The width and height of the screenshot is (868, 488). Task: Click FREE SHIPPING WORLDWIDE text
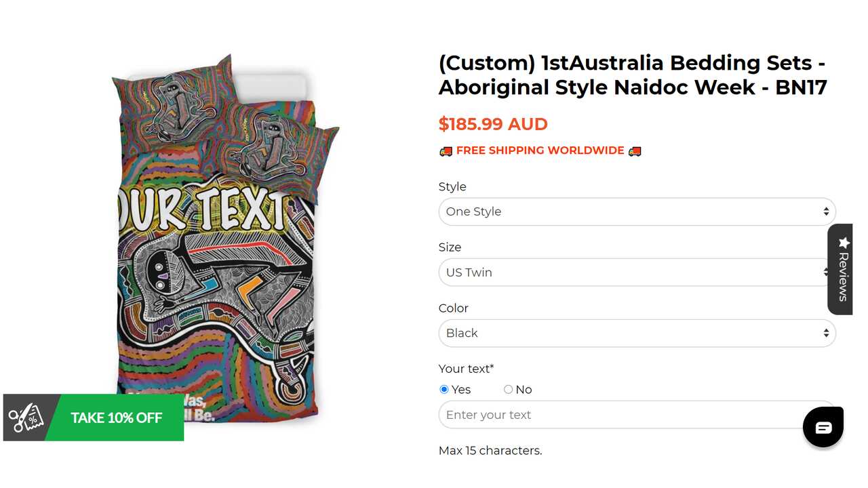click(x=540, y=150)
